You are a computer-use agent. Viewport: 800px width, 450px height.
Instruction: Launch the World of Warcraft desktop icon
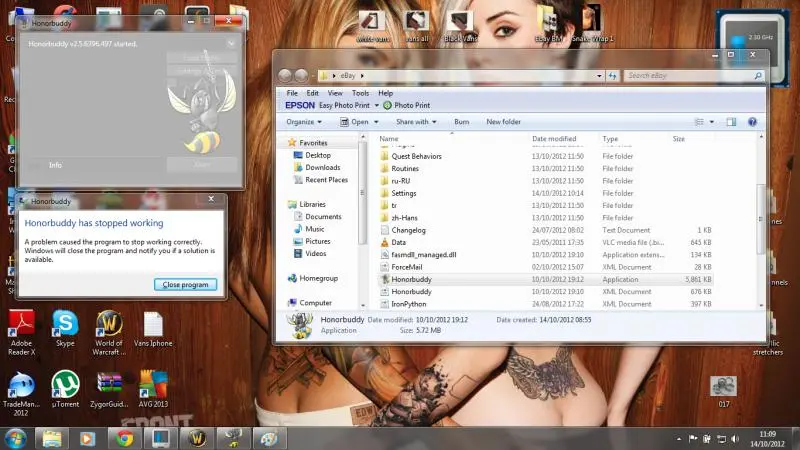click(109, 332)
